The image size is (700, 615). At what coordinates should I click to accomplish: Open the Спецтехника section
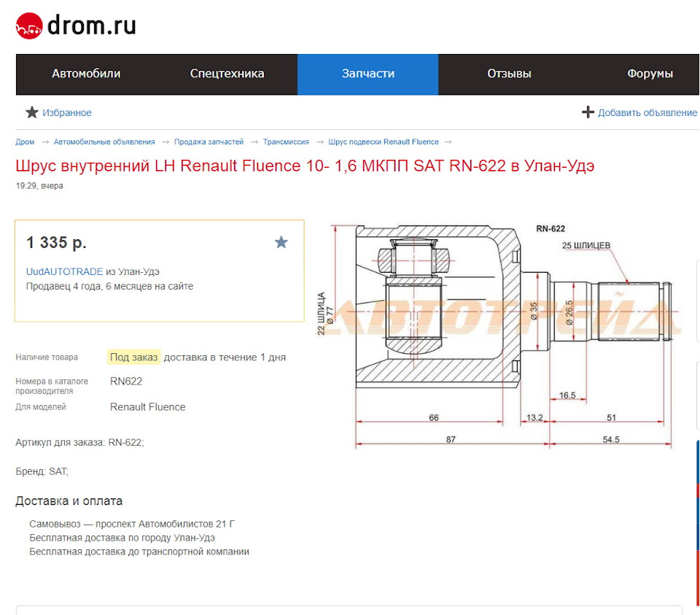coord(227,74)
